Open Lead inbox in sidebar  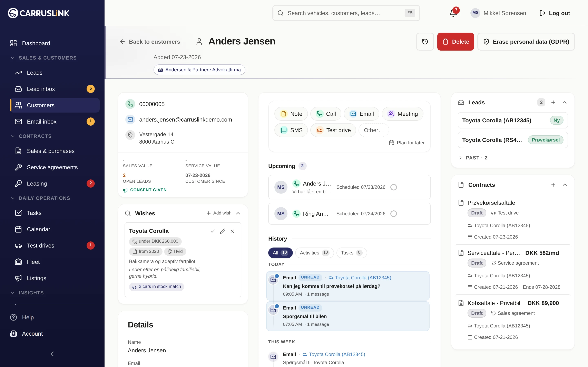click(x=55, y=89)
